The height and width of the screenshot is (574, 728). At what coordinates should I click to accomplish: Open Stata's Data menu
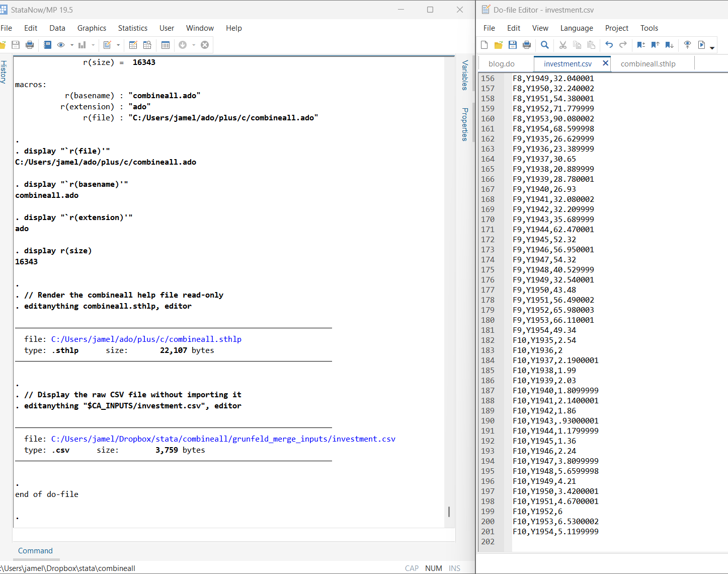[57, 28]
